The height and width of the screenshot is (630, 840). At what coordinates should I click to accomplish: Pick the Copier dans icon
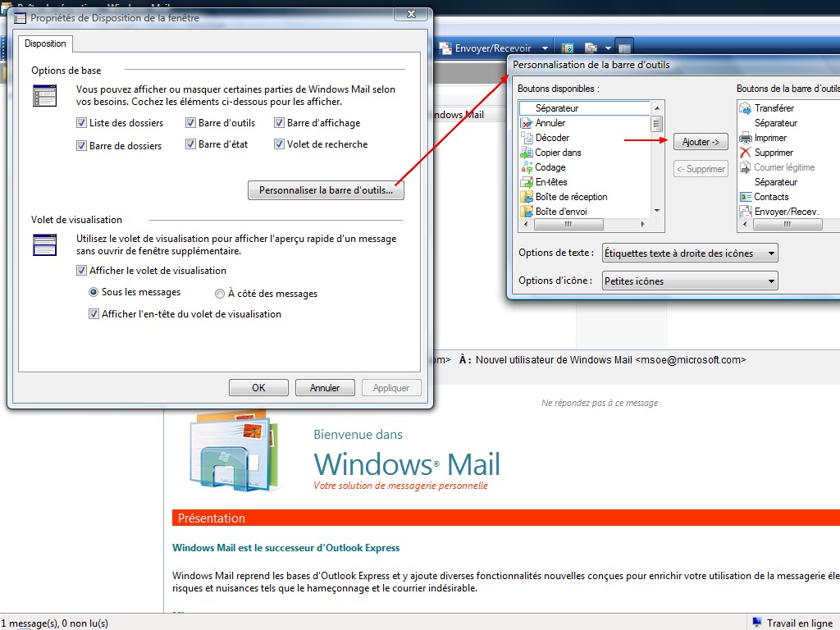(527, 153)
